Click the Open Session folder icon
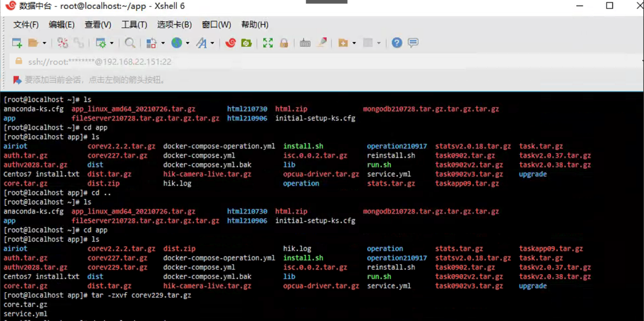Viewport: 644px width, 321px height. coord(33,43)
